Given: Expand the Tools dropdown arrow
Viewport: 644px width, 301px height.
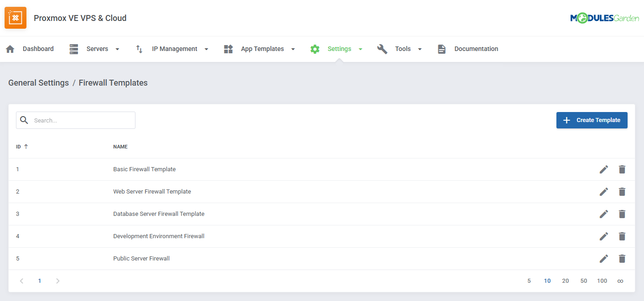Looking at the screenshot, I should coord(420,49).
